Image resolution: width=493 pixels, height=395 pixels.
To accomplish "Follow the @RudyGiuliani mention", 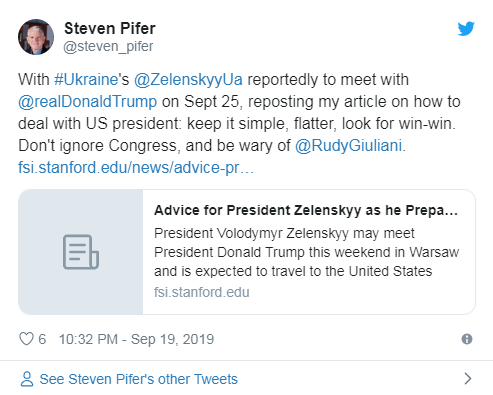I will (x=348, y=146).
